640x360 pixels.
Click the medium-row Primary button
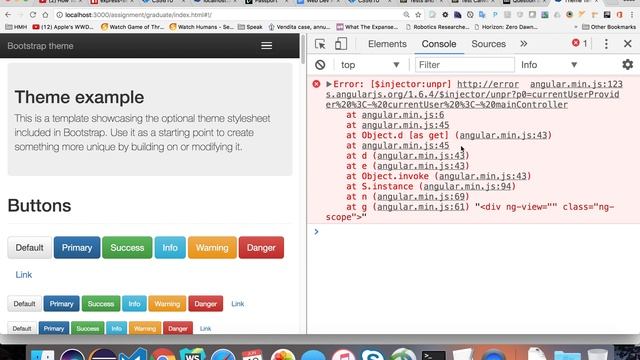pos(61,304)
